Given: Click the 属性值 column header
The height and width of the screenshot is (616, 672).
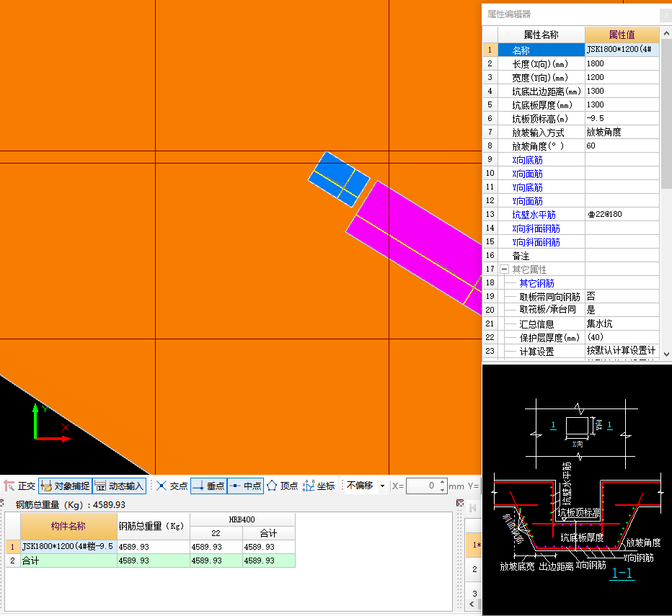Looking at the screenshot, I should tap(622, 35).
